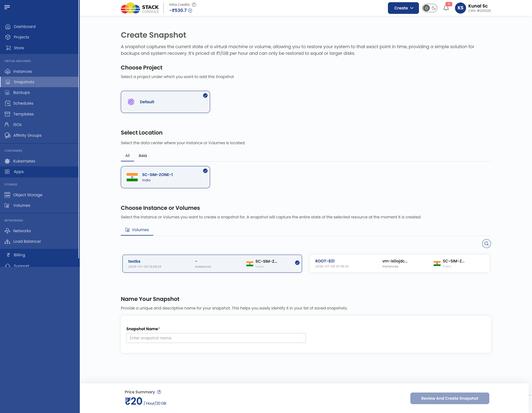The image size is (532, 413).
Task: Switch to the Asia locations tab
Action: click(143, 156)
